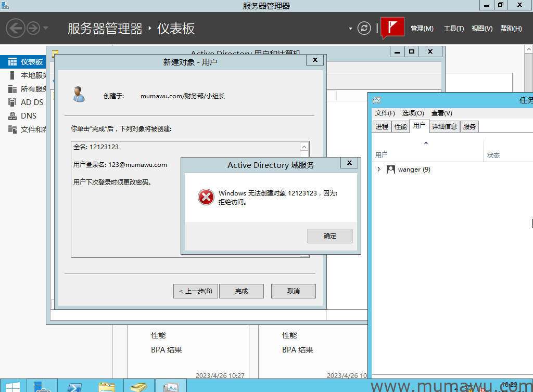Screen dimensions: 533x392
Task: Click 确定 on the Active Directory error dialog
Action: (329, 236)
